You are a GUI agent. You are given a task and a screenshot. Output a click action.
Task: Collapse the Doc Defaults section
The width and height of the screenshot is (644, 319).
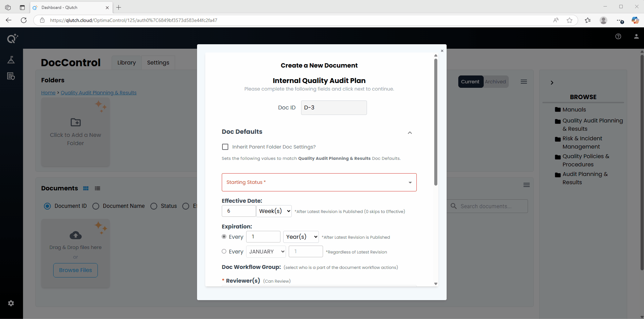click(410, 133)
